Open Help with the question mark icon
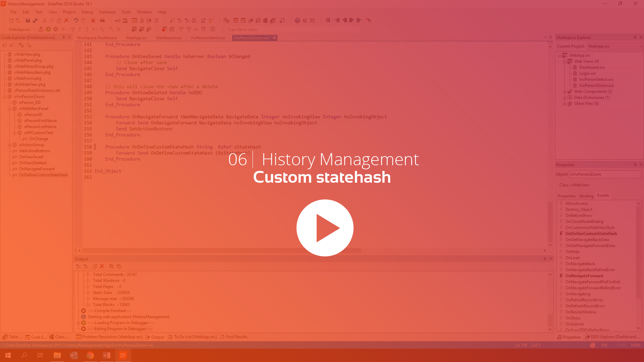Viewport: 644px width, 362px height. (x=298, y=20)
